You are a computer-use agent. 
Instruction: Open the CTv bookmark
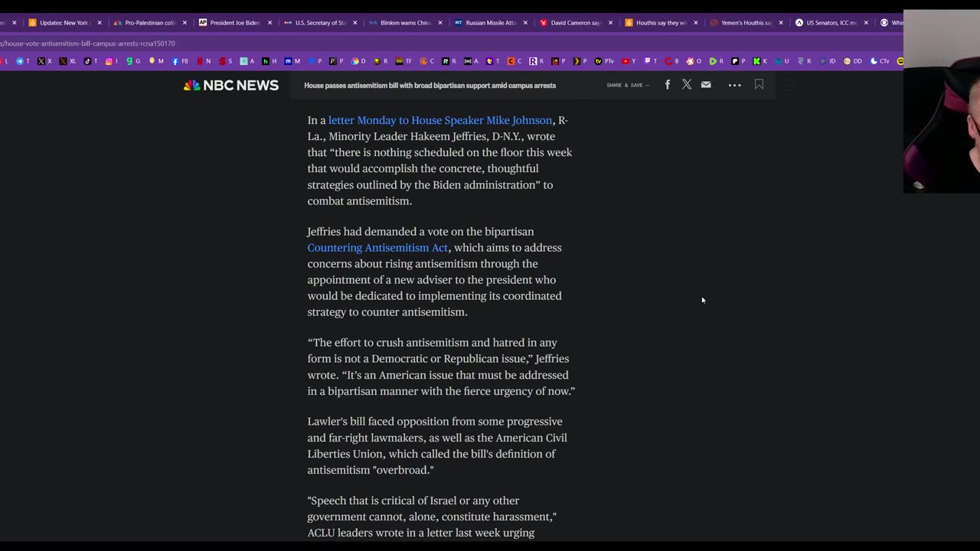(880, 61)
